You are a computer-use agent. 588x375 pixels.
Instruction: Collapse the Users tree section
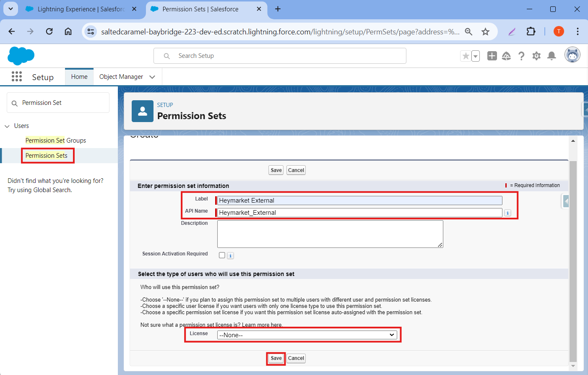(7, 126)
